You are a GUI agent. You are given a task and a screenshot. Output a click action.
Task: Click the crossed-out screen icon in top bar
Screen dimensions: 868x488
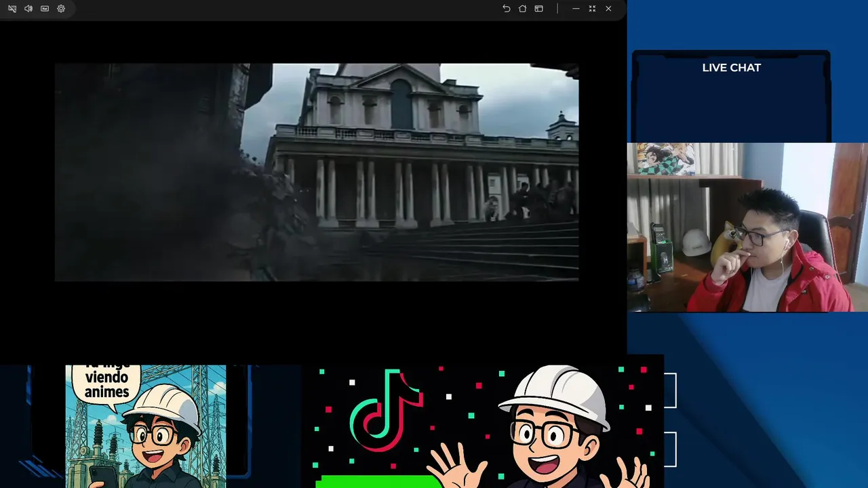[x=12, y=9]
